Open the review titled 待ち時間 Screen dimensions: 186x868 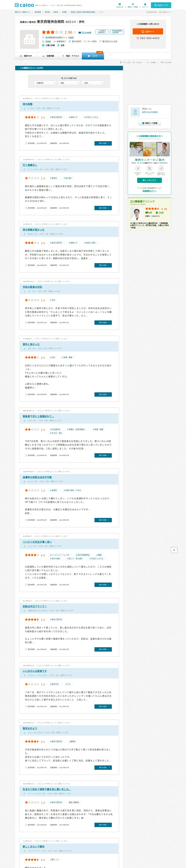tap(28, 104)
